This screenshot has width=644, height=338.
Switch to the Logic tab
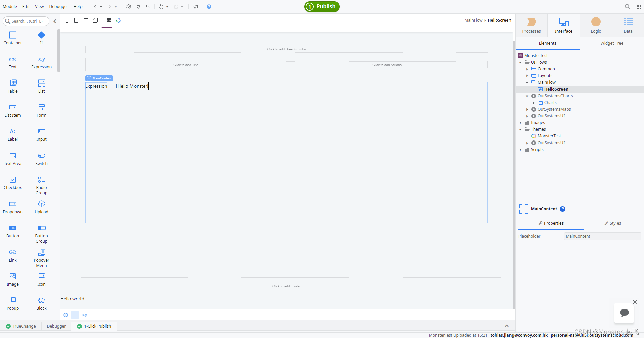pos(596,25)
